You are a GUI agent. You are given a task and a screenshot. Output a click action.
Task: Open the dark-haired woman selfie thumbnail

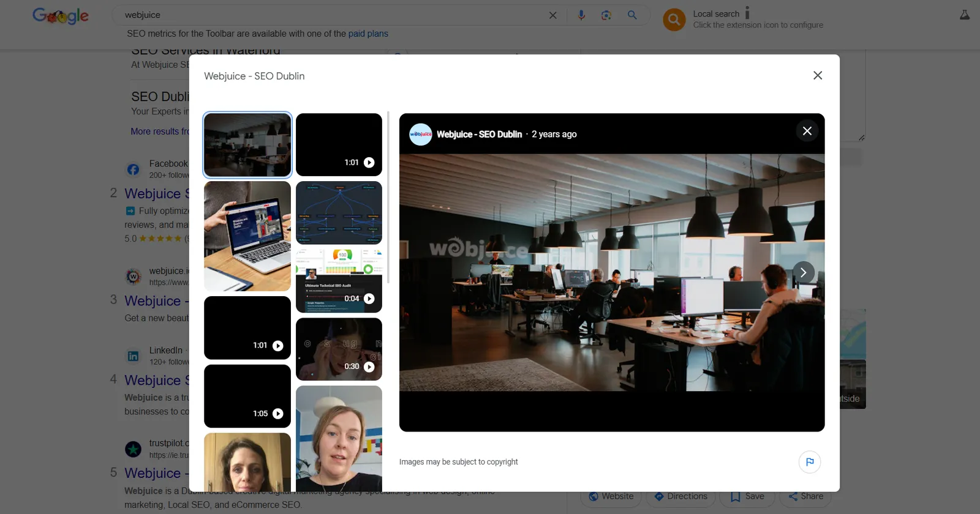pyautogui.click(x=247, y=462)
